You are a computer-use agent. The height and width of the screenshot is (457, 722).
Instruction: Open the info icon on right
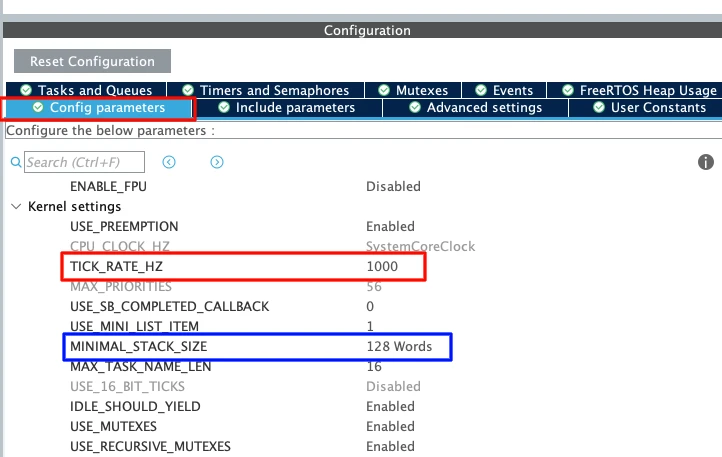[705, 162]
